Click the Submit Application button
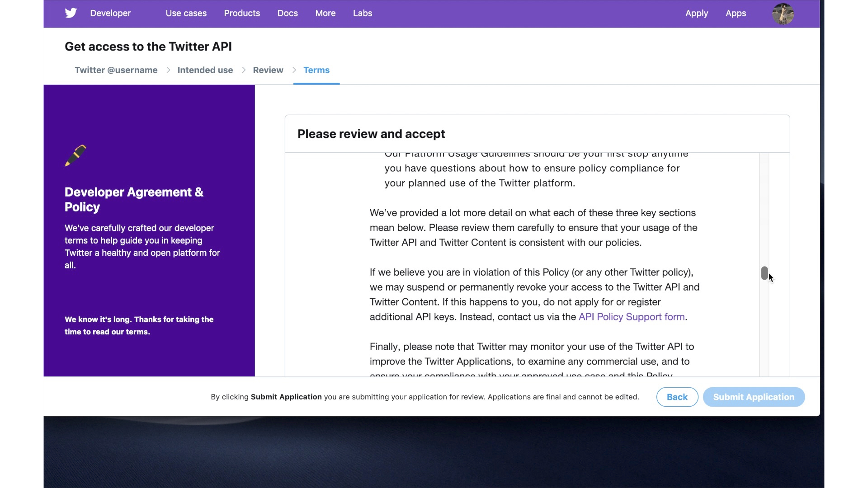The width and height of the screenshot is (868, 488). point(754,397)
